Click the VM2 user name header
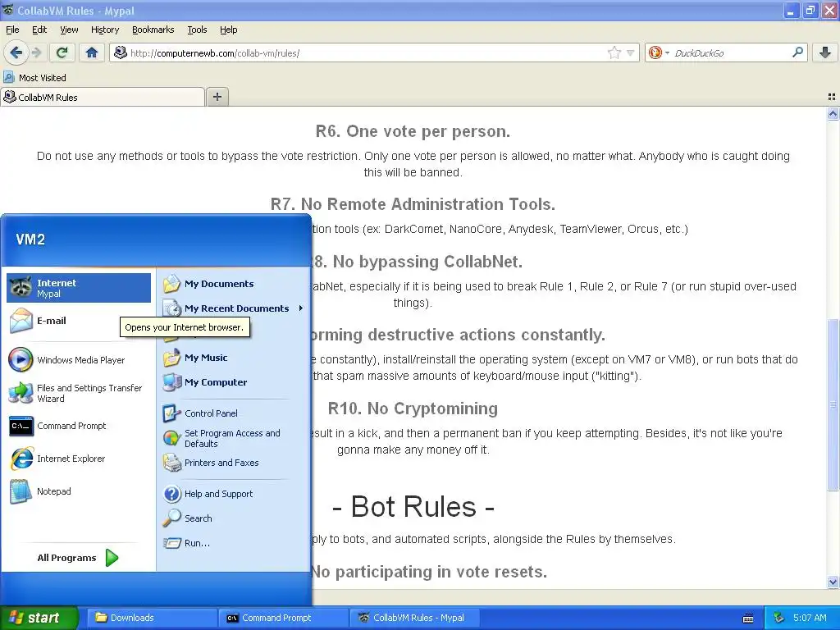 click(x=30, y=240)
